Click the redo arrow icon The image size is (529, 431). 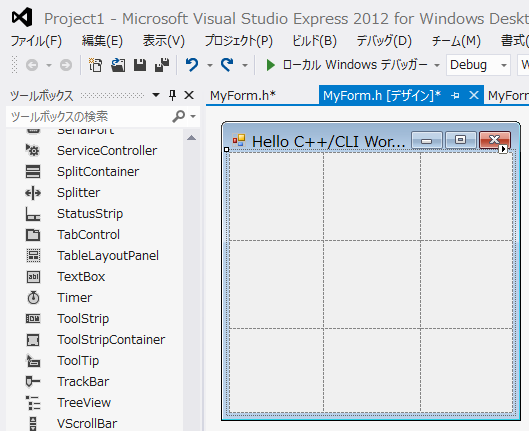pos(227,65)
